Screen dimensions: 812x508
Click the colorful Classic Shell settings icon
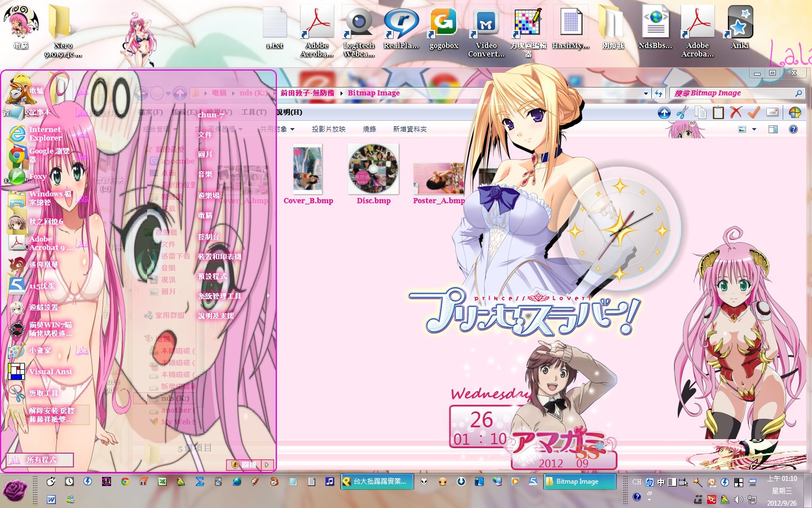(x=795, y=112)
